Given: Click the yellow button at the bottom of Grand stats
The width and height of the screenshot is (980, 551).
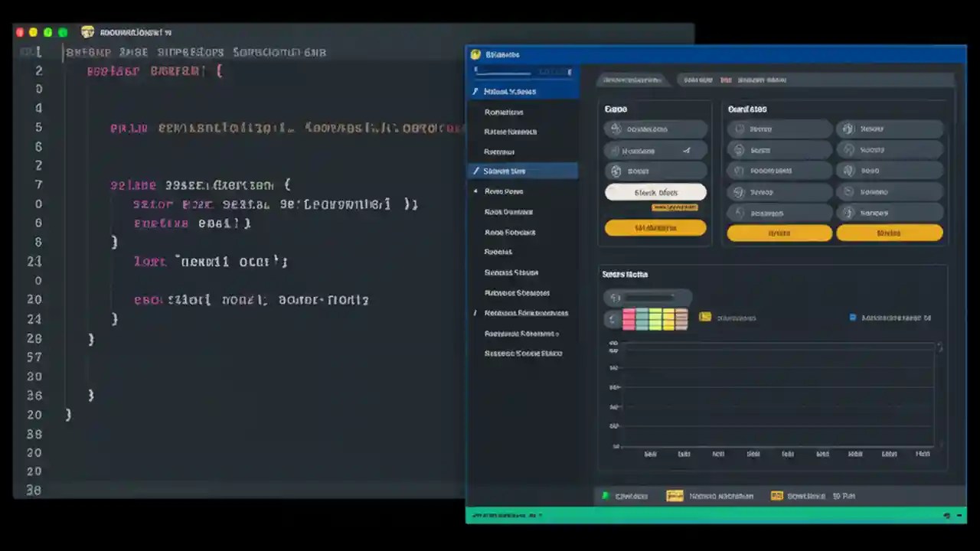Looking at the screenshot, I should point(779,233).
